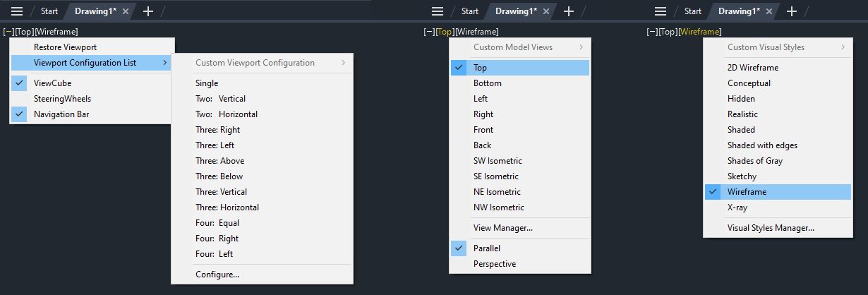Toggle the ViewCube checkbox option
Image resolution: width=868 pixels, height=295 pixels.
tap(52, 83)
